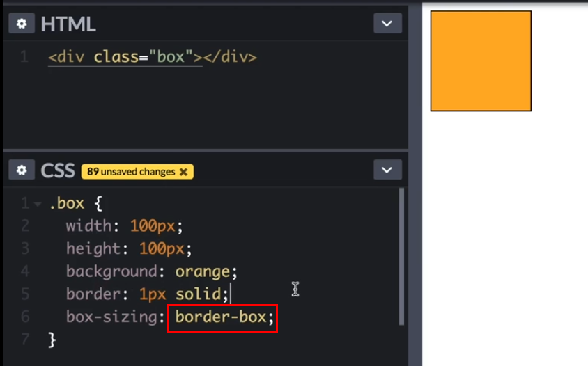Image resolution: width=588 pixels, height=366 pixels.
Task: Click the background: orange declaration
Action: point(152,271)
